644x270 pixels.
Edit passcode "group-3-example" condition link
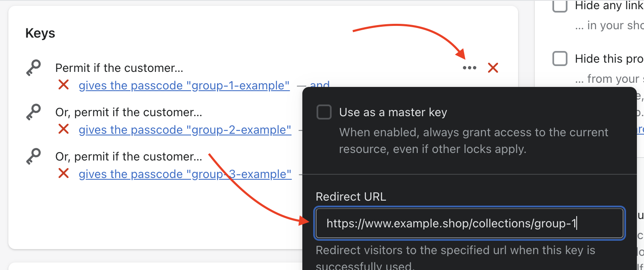(x=185, y=174)
